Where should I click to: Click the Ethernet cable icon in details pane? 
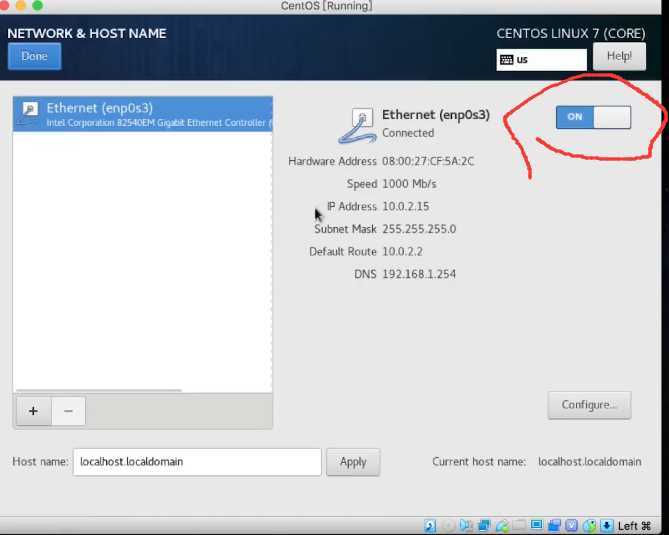pos(358,125)
